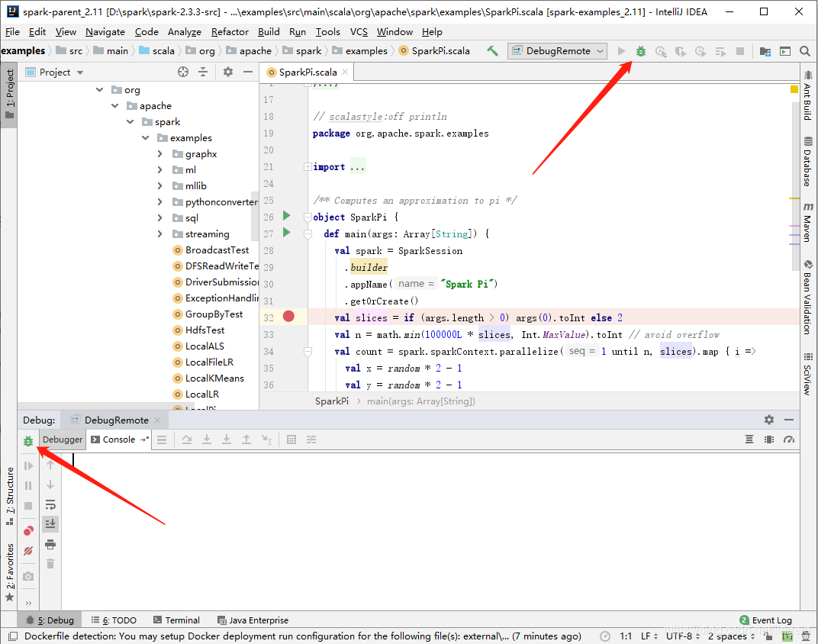The image size is (818, 644).
Task: Click SparkPi.scala breadcrumb in navigation bar
Action: [435, 51]
